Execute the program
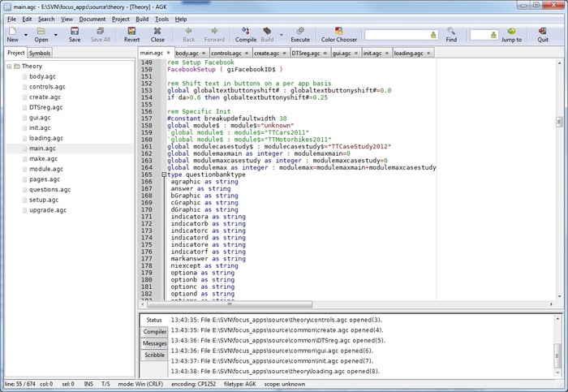 coord(300,34)
